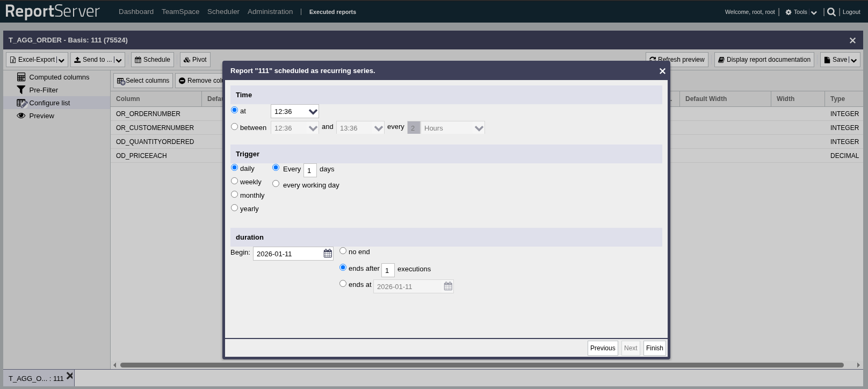Click the Previous button
Screen dimensions: 868x389
pos(603,348)
